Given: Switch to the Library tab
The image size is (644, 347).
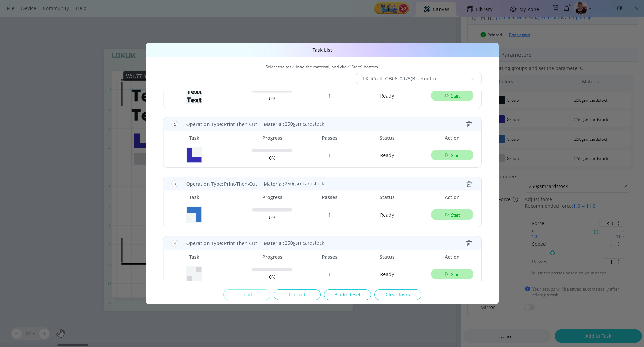Looking at the screenshot, I should (x=479, y=9).
